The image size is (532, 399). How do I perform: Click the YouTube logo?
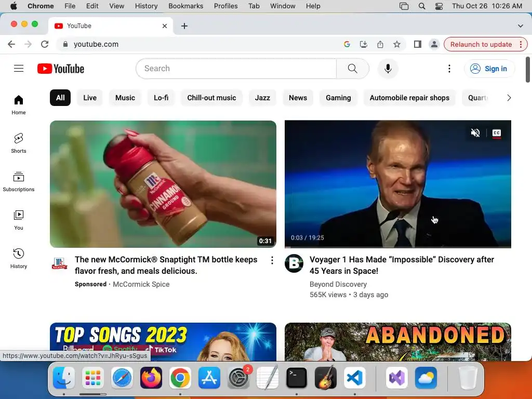tap(61, 69)
